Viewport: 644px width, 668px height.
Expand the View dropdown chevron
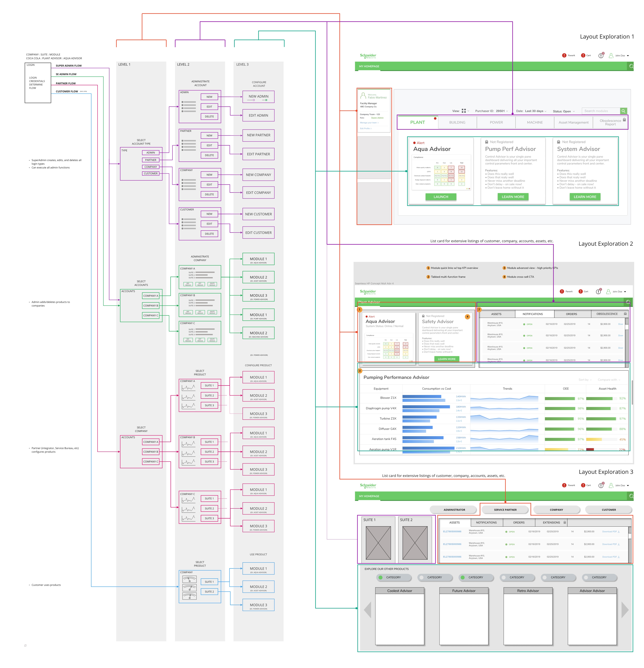point(468,111)
